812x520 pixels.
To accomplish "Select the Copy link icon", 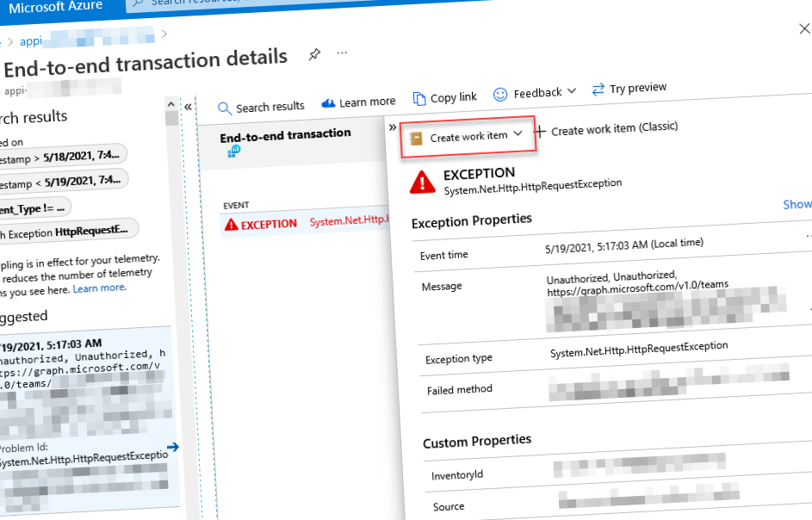I will click(419, 97).
